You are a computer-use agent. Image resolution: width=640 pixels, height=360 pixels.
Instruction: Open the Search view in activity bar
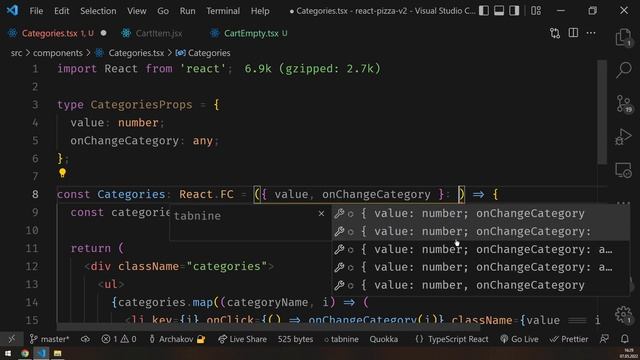tap(623, 70)
